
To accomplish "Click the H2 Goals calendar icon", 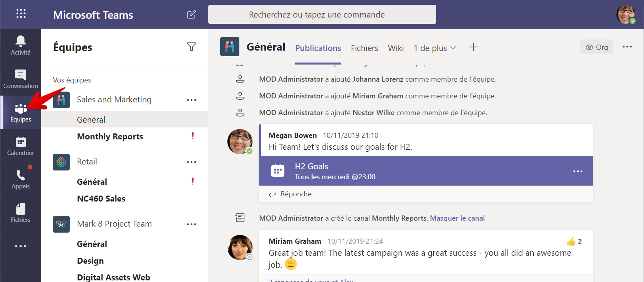I will [278, 170].
